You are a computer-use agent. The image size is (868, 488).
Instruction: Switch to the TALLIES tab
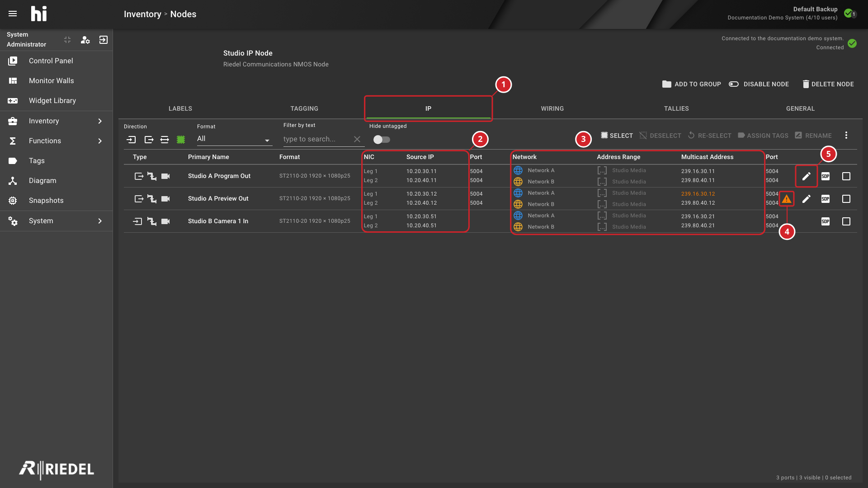tap(676, 108)
